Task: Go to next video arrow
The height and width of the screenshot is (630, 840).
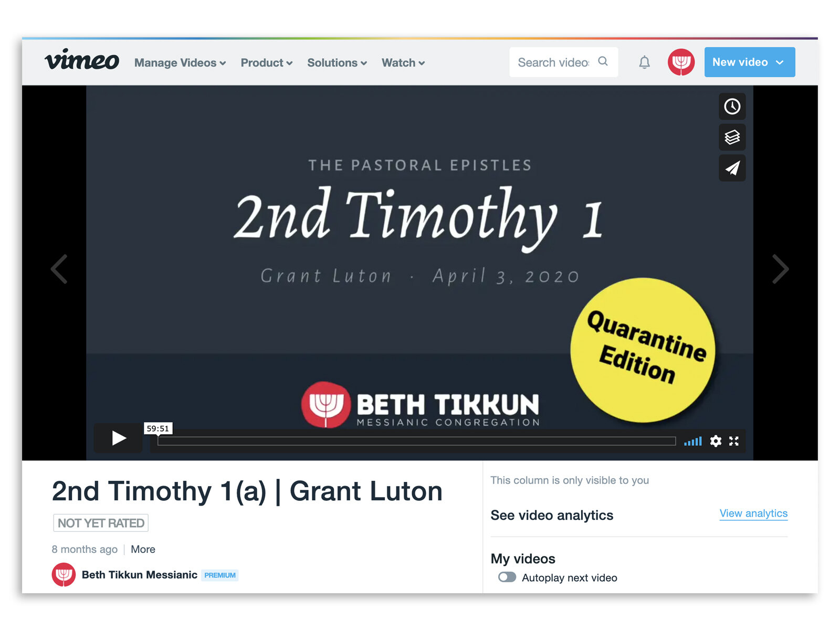Action: (x=780, y=269)
